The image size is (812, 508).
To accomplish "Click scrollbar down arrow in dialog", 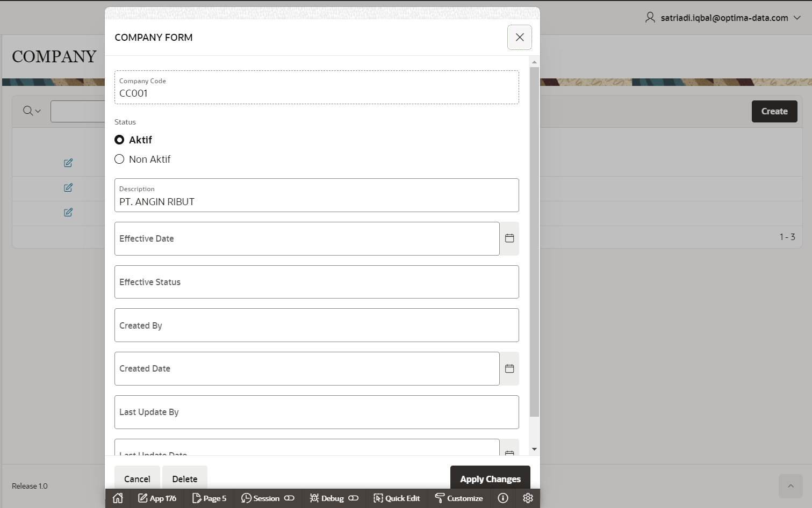I will 534,449.
